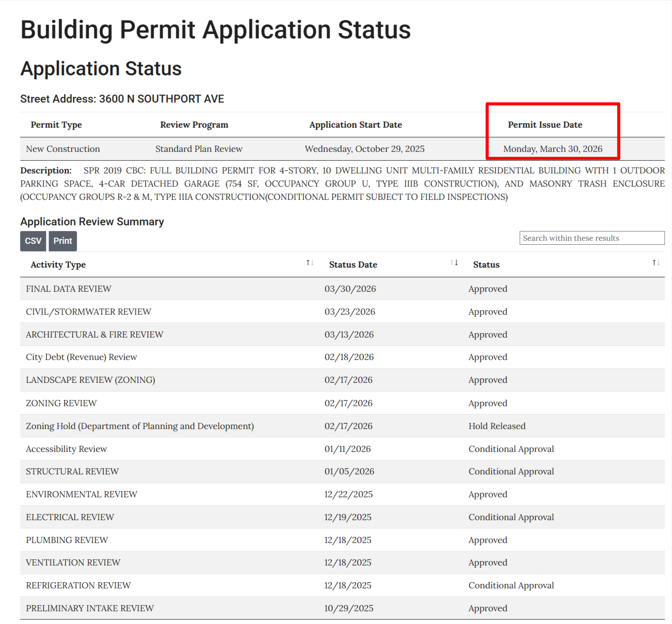Screen dimensions: 672x624
Task: Click the Print button
Action: (x=62, y=241)
